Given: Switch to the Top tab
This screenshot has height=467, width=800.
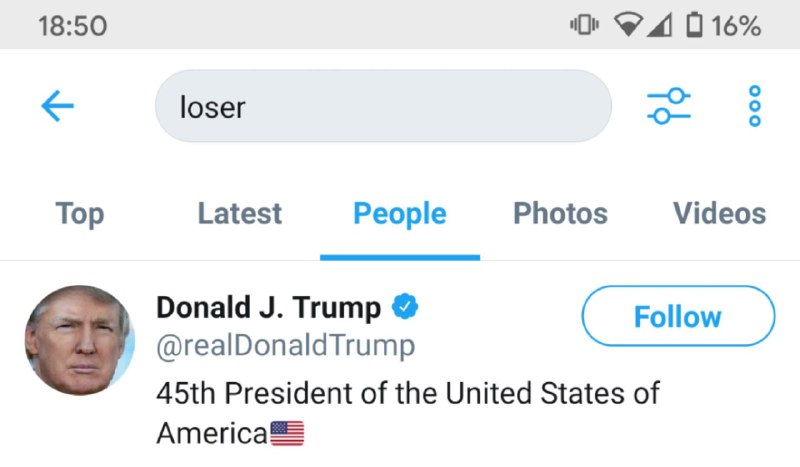Looking at the screenshot, I should pyautogui.click(x=79, y=213).
